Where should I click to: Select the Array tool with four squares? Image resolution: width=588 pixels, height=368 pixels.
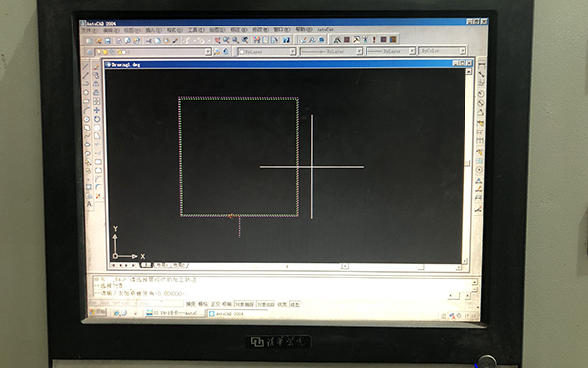[x=97, y=101]
